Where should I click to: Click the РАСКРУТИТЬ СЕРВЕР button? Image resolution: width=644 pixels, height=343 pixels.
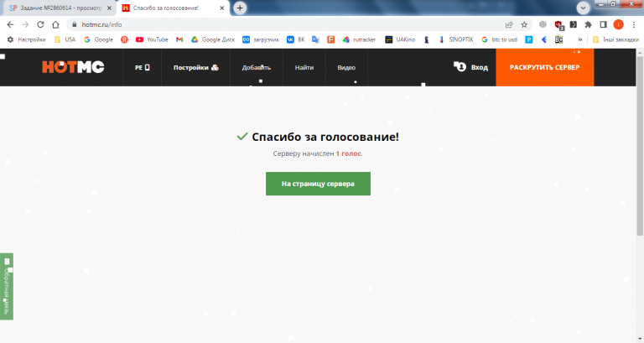coord(544,67)
